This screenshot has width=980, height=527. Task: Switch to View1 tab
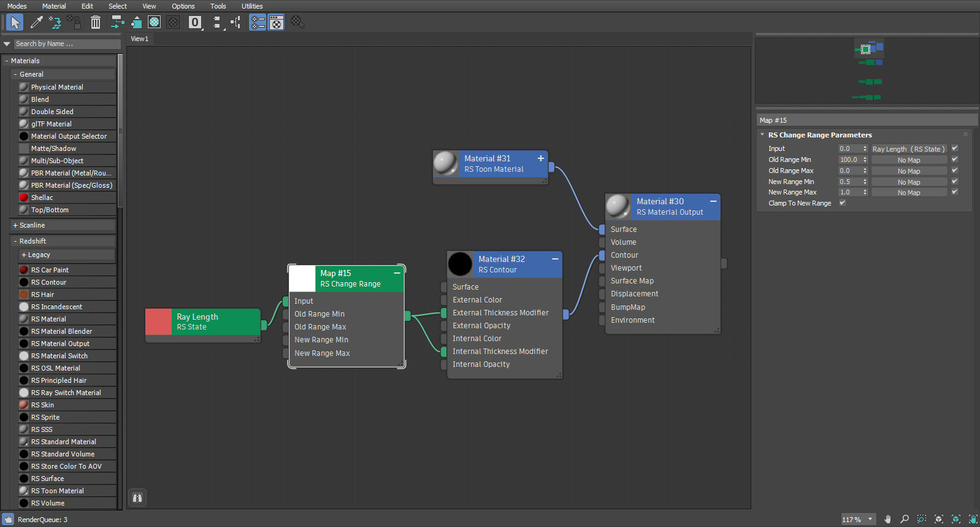click(140, 39)
